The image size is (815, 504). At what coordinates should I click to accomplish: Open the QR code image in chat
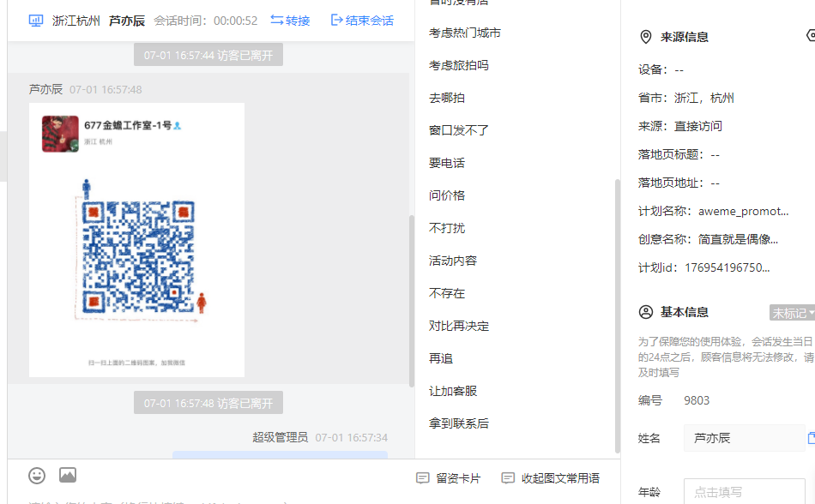[136, 240]
